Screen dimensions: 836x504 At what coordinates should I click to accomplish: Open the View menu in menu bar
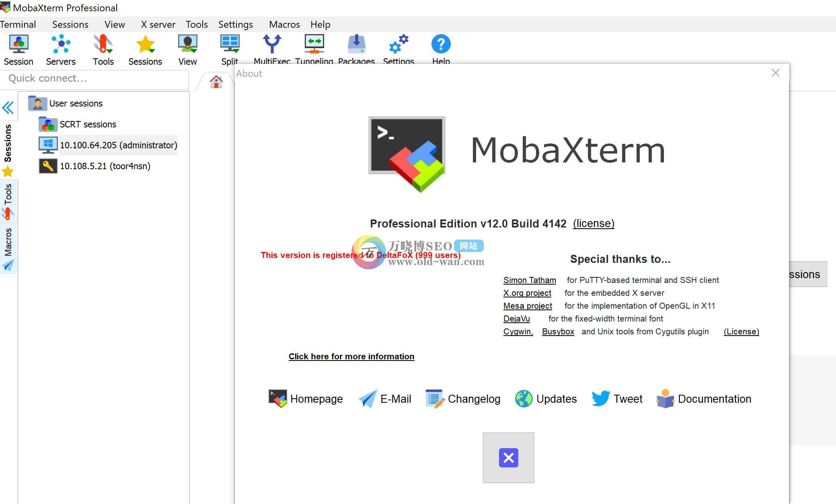(115, 25)
